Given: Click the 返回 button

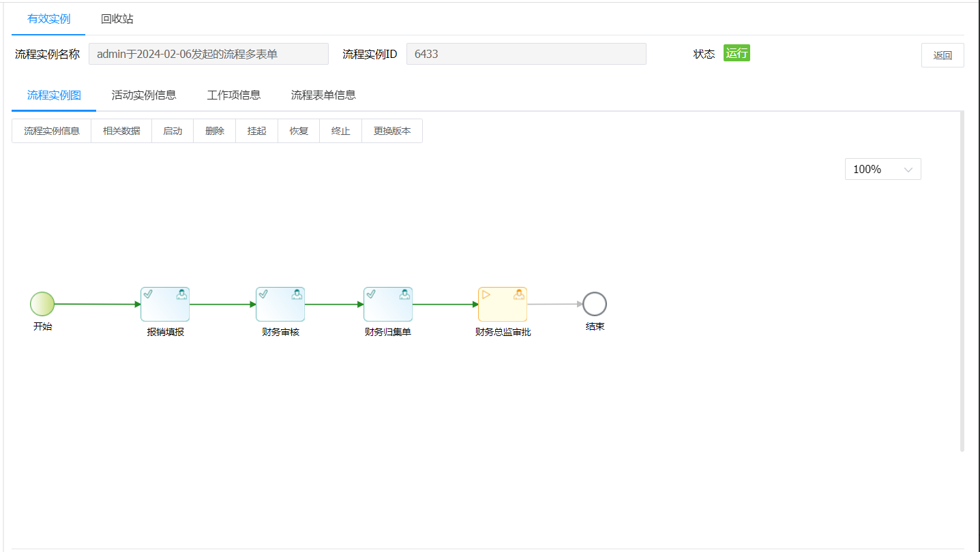Looking at the screenshot, I should click(942, 55).
